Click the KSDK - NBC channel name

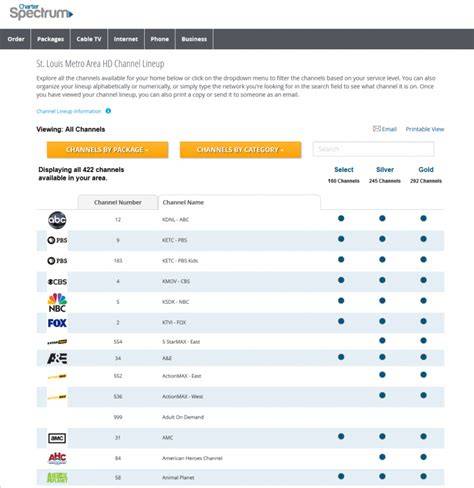pyautogui.click(x=175, y=302)
